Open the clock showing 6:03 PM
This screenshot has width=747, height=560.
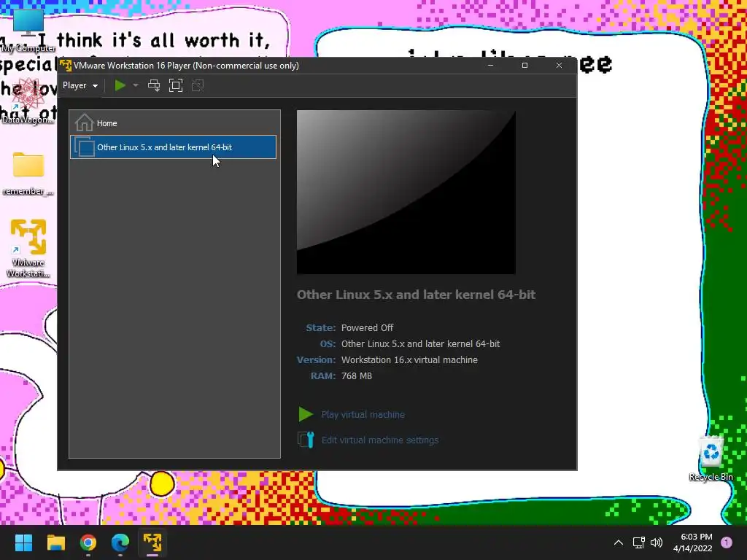pos(693,542)
